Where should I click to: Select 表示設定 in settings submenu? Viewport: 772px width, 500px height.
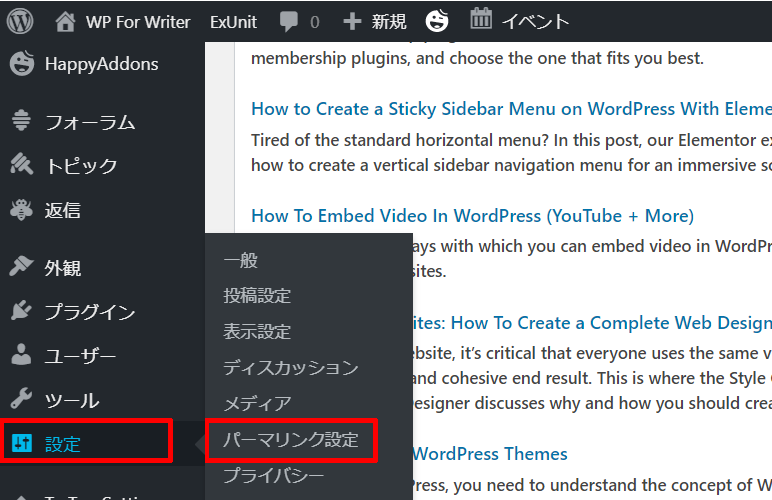(257, 331)
